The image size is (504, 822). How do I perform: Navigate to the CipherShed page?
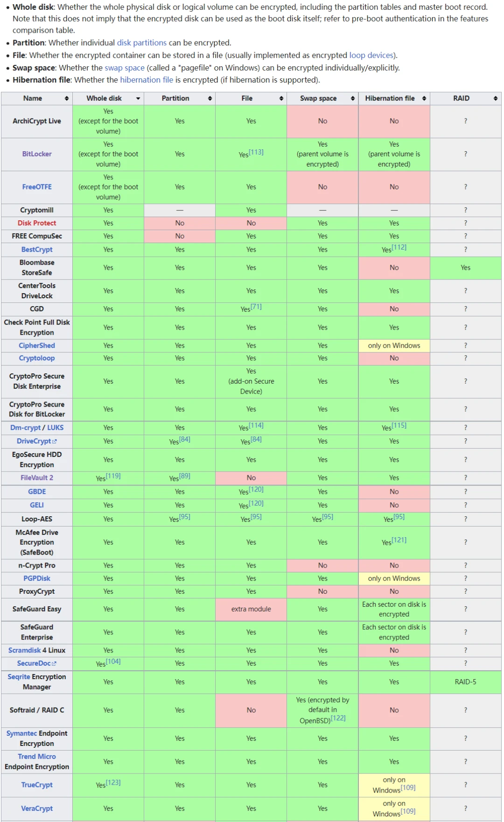pyautogui.click(x=37, y=345)
